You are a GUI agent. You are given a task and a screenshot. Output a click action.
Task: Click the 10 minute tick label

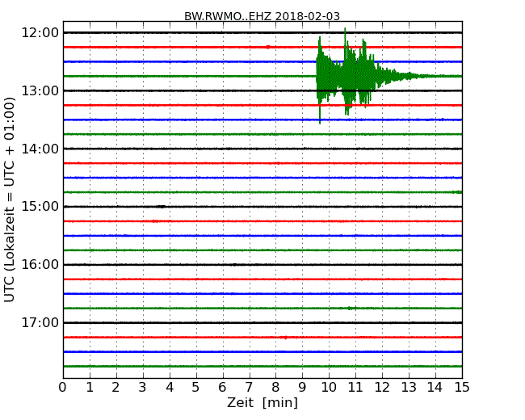point(329,388)
